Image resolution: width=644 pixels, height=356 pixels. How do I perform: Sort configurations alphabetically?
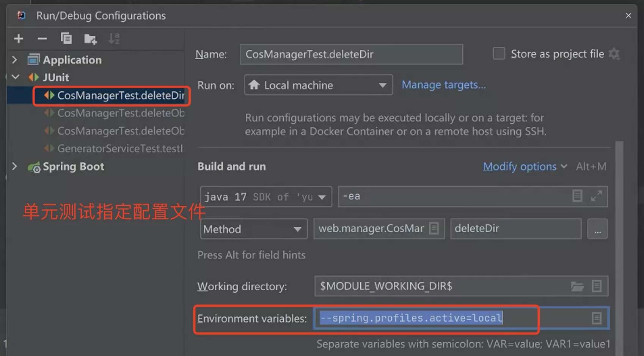114,38
